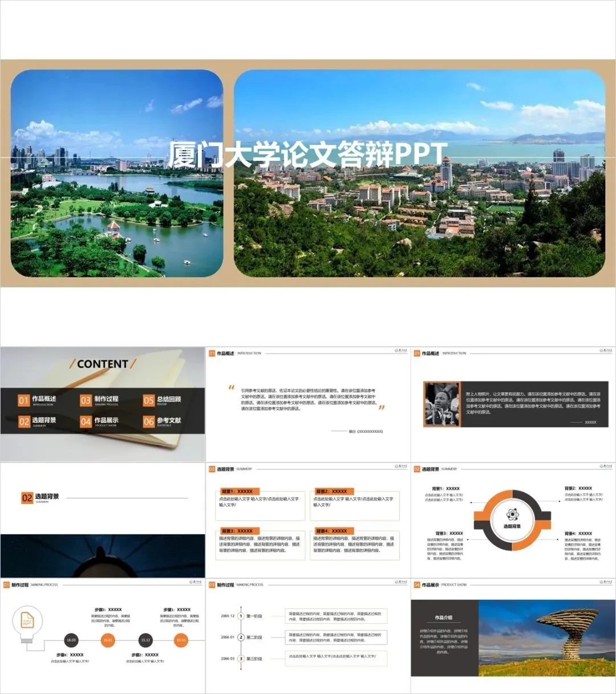Click the CONTENT heading on agenda slide
This screenshot has width=616, height=694.
[103, 364]
